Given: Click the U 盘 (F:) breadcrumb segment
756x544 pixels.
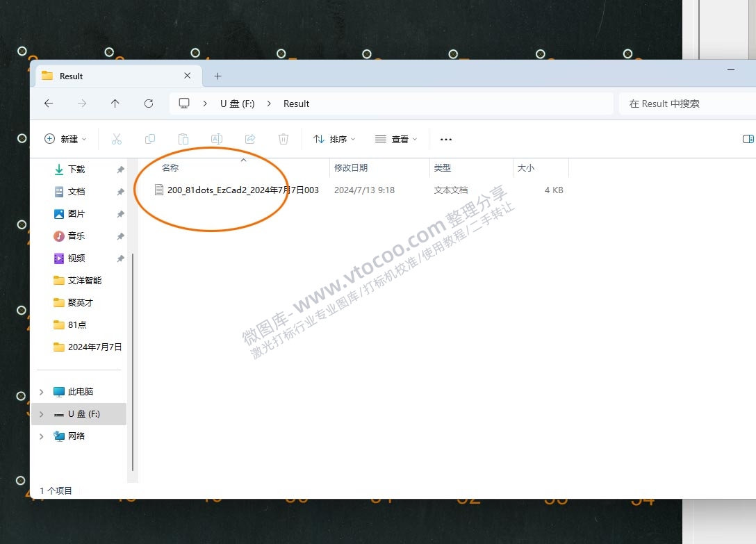Looking at the screenshot, I should click(238, 104).
